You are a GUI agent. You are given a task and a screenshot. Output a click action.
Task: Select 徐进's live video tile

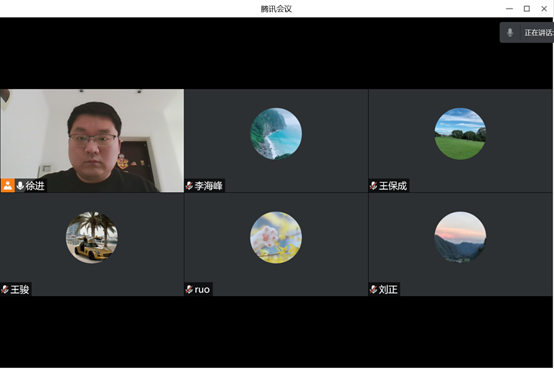pyautogui.click(x=92, y=141)
